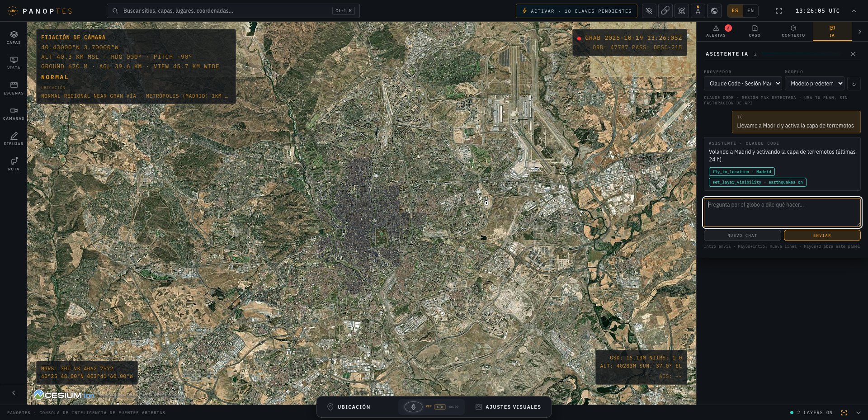
Task: Open the Escenas scenes panel
Action: (x=14, y=88)
